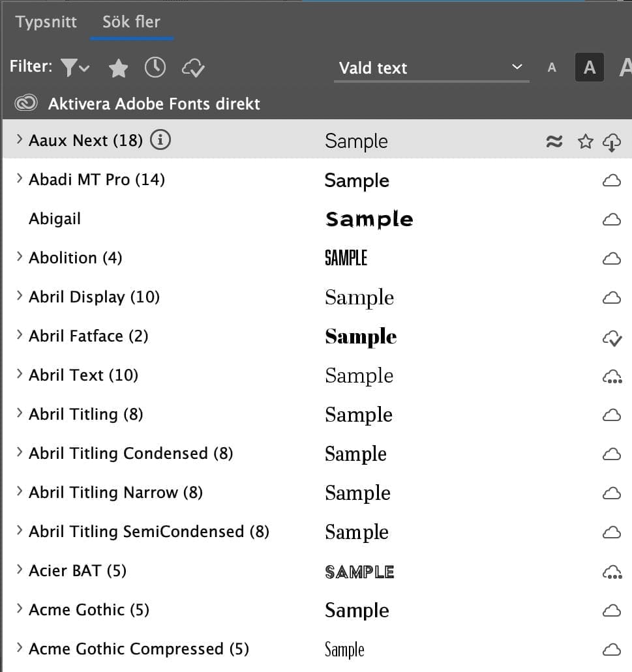This screenshot has height=672, width=632.
Task: Click the Acme Gothic Compressed Sample preview
Action: [x=344, y=650]
